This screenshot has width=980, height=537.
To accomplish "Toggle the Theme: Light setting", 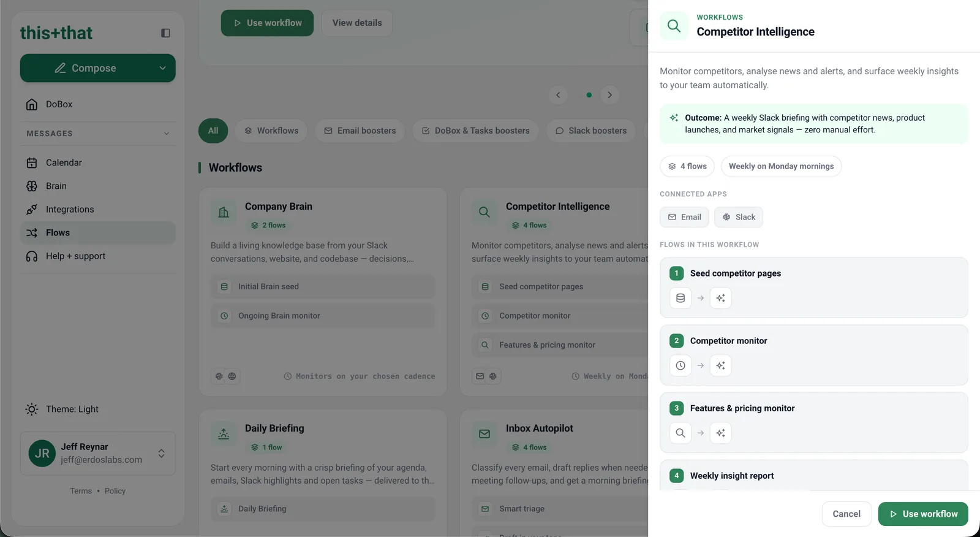I will [98, 409].
